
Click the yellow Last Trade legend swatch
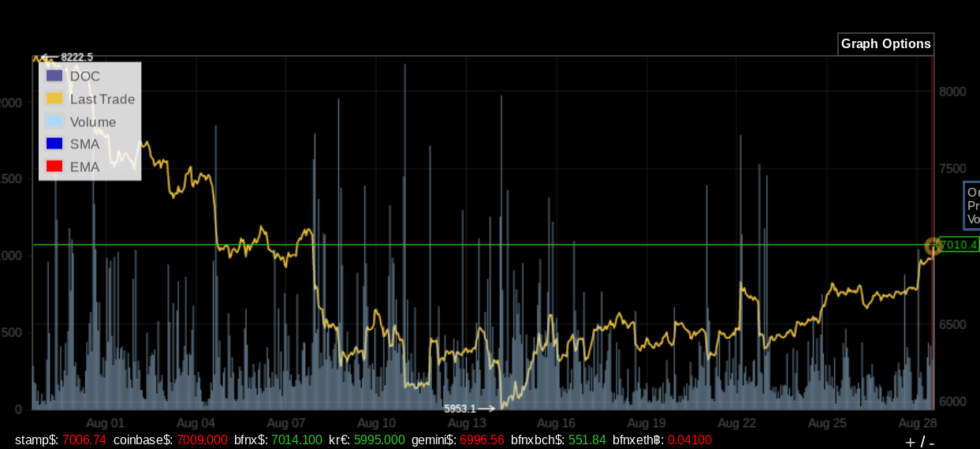(x=54, y=99)
